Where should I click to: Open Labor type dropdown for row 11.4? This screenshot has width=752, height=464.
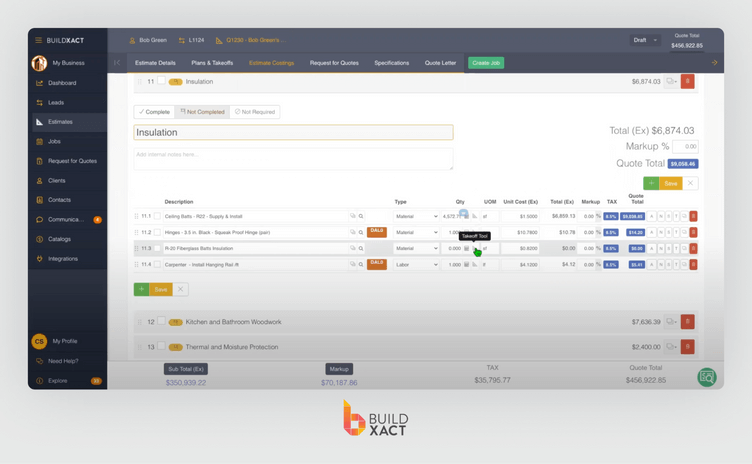416,265
